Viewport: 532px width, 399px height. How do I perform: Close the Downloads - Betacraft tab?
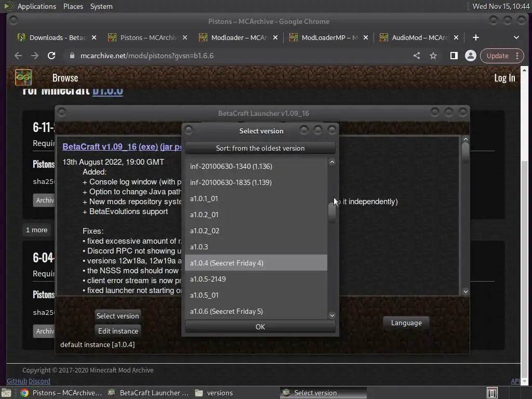click(x=94, y=37)
